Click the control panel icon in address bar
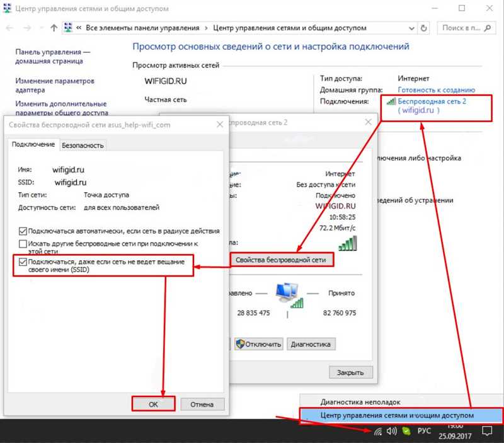The height and width of the screenshot is (443, 504). click(68, 28)
